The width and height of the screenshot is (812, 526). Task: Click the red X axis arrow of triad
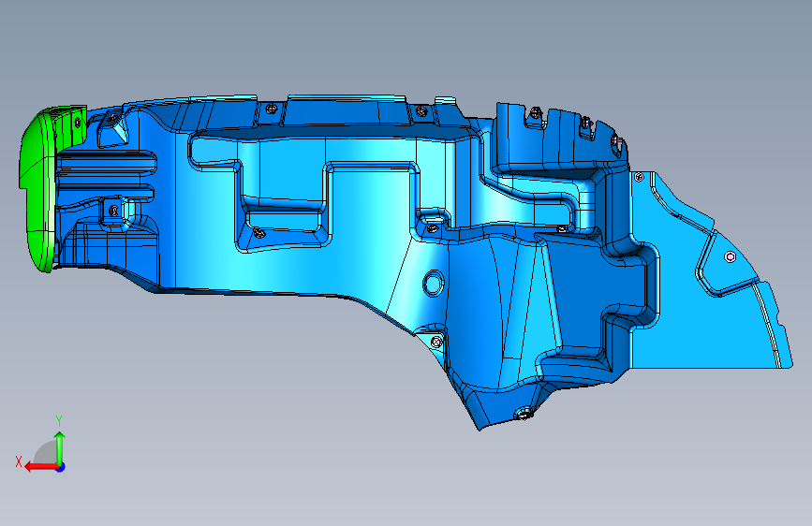[x=40, y=467]
